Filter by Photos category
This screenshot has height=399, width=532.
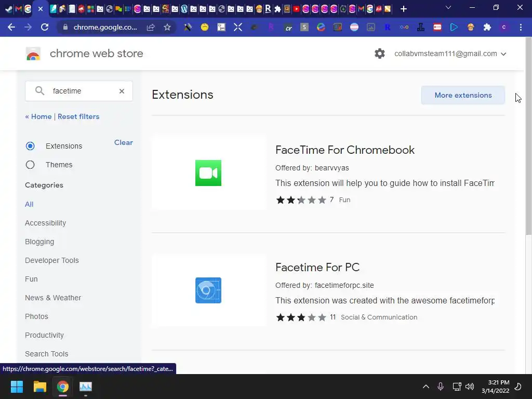pyautogui.click(x=36, y=316)
